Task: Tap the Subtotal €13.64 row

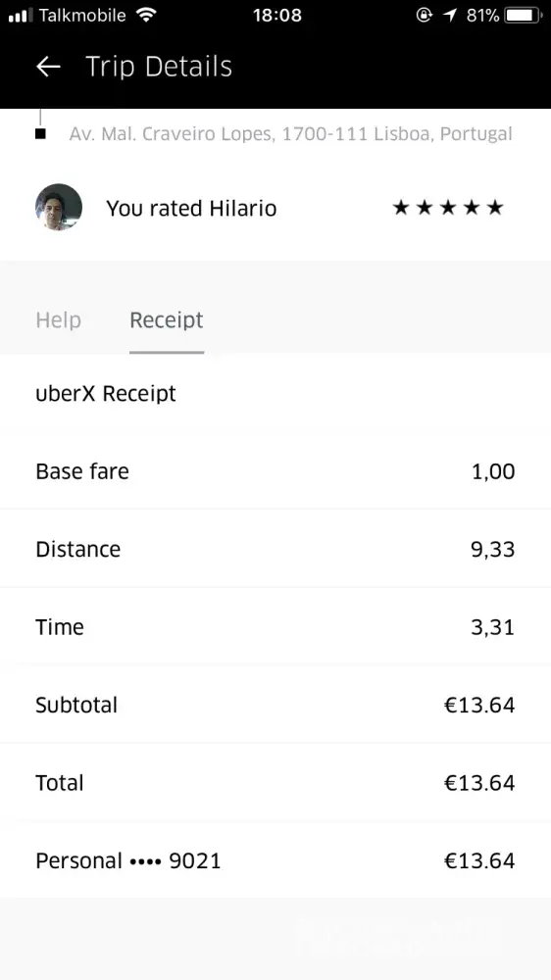Action: coord(275,705)
